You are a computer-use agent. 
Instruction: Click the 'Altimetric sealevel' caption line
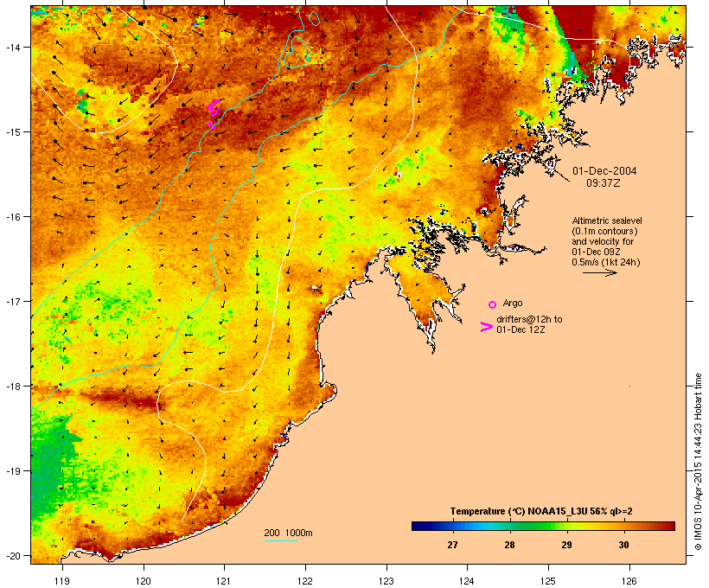(x=607, y=220)
